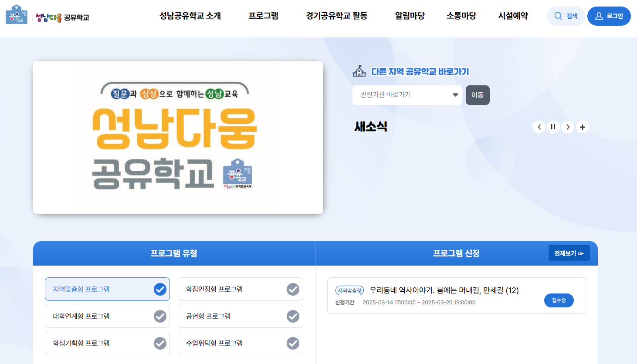Click the 접수중 status button

click(x=559, y=300)
